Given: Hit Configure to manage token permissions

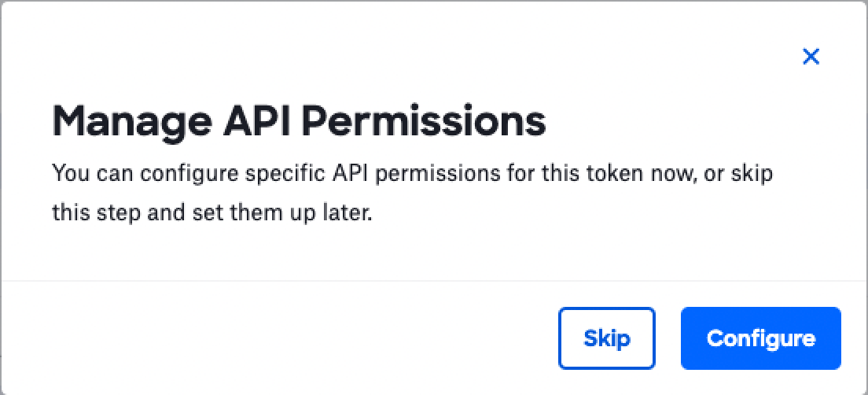Looking at the screenshot, I should point(760,338).
